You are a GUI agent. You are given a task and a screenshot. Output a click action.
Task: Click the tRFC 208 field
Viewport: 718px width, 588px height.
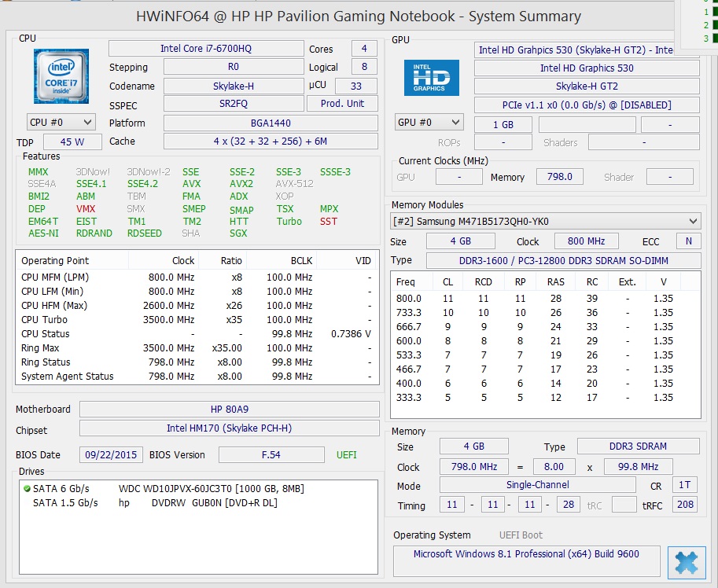click(x=685, y=505)
